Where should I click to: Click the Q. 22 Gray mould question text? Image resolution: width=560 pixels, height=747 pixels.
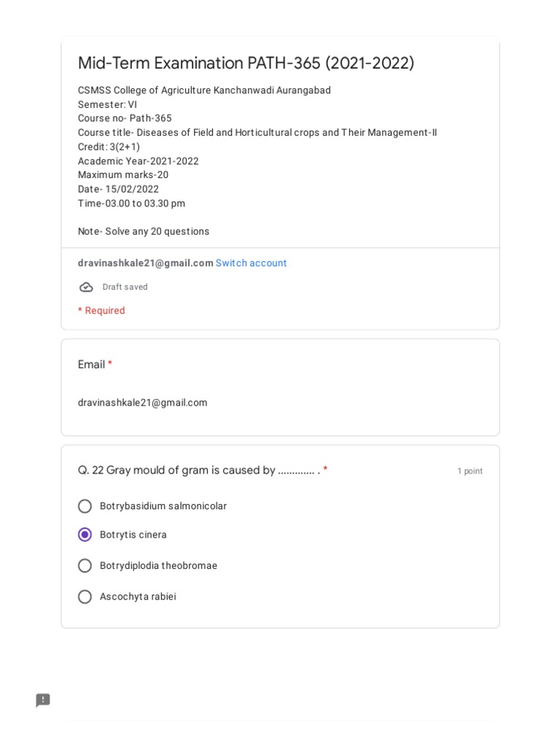[198, 471]
